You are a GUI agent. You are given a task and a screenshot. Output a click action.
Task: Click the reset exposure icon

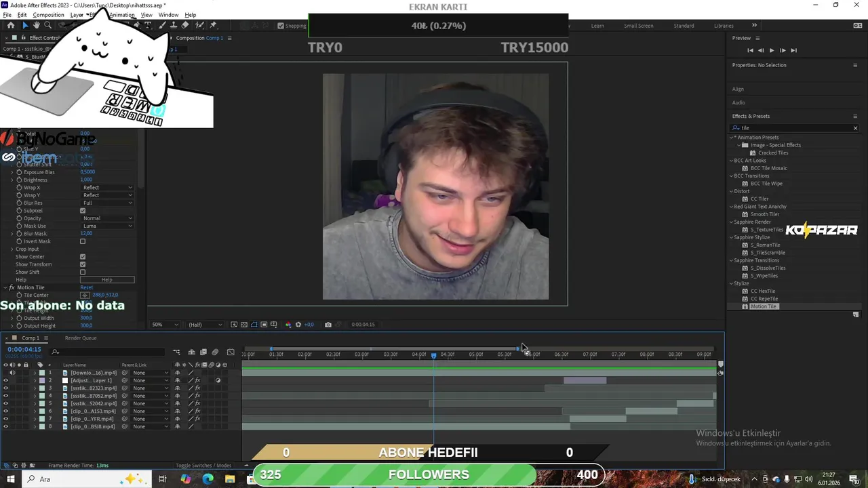298,325
